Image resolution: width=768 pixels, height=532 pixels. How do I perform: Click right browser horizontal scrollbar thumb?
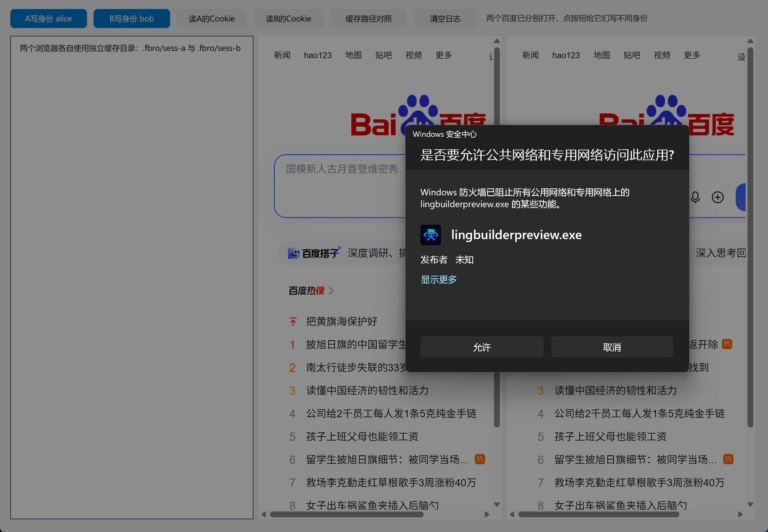599,514
